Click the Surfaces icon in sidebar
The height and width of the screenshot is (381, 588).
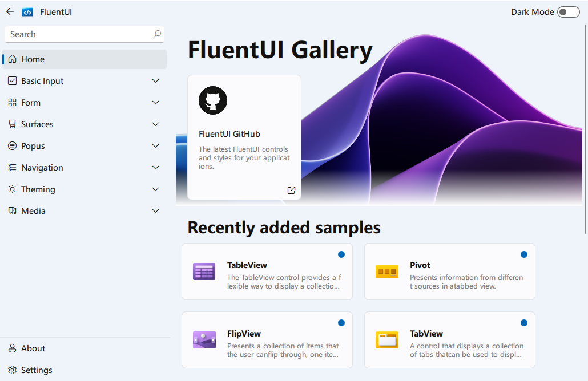13,124
